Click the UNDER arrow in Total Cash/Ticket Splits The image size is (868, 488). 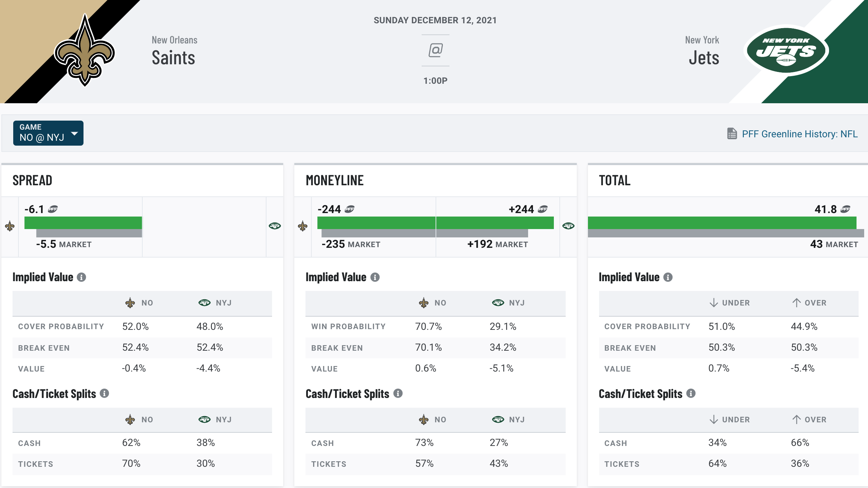point(714,420)
